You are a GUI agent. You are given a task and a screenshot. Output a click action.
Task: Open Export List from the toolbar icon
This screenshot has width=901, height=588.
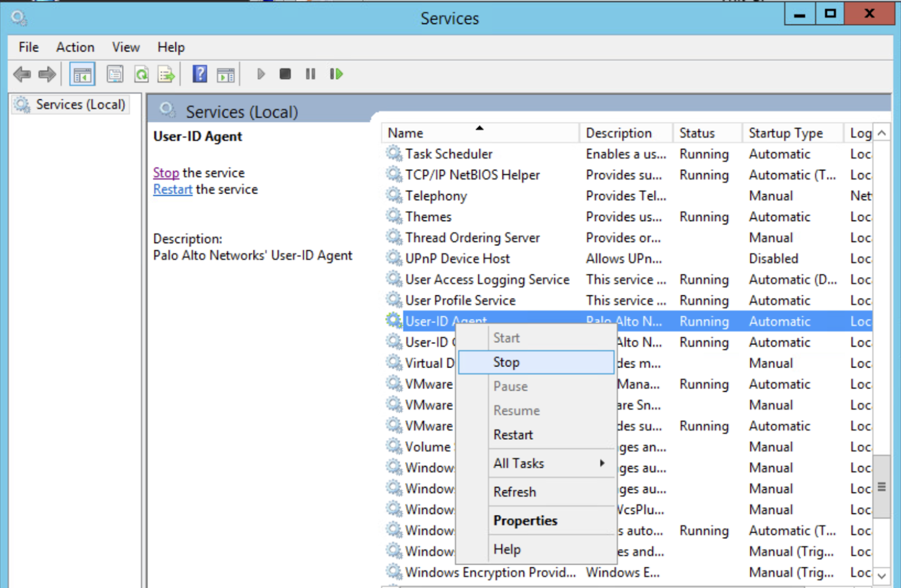click(x=165, y=74)
